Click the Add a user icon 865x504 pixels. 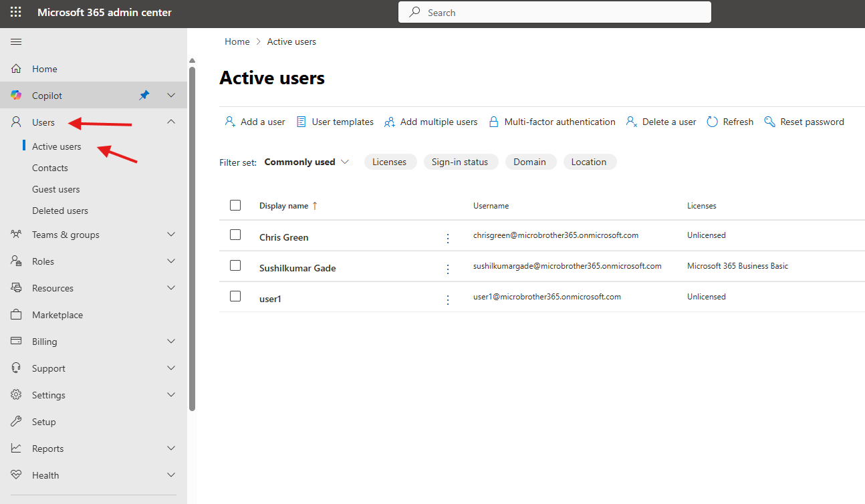tap(230, 122)
